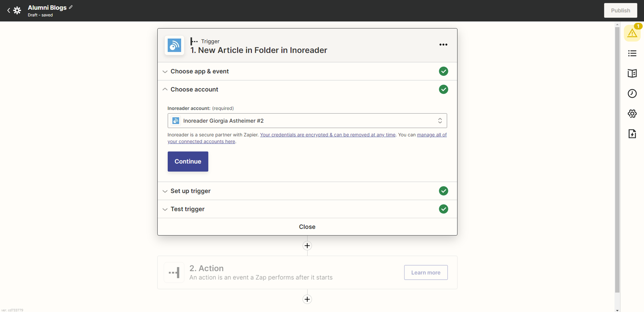
Task: Open Zap settings gear icon
Action: 632,114
